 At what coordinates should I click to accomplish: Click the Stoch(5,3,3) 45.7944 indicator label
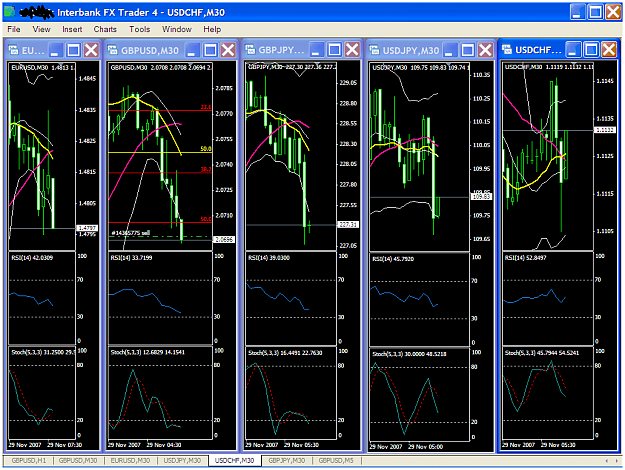(541, 353)
